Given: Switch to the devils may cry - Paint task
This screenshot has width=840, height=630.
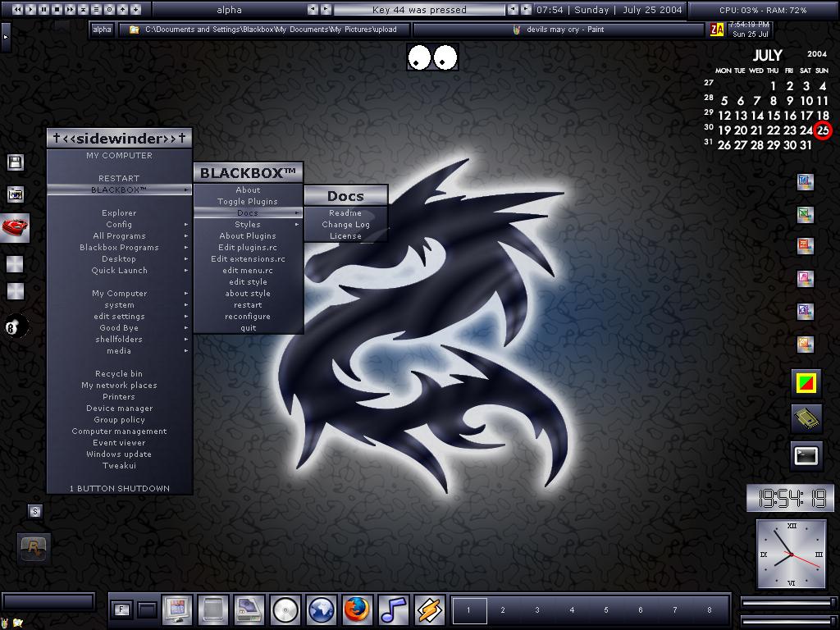Looking at the screenshot, I should (x=558, y=30).
